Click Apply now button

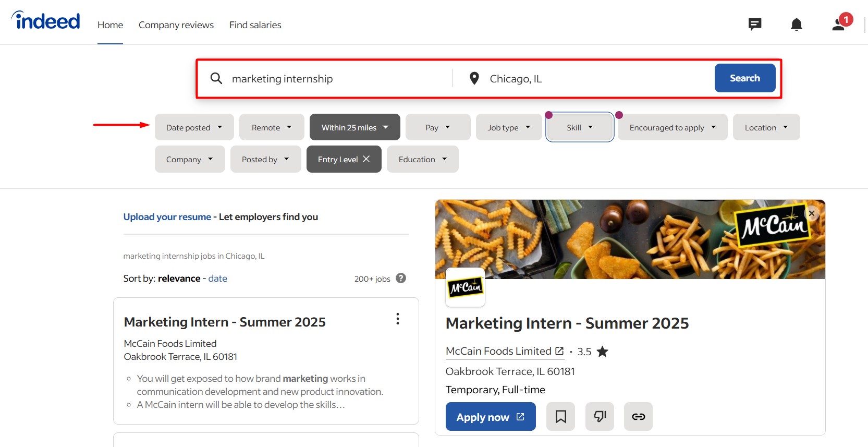click(491, 416)
